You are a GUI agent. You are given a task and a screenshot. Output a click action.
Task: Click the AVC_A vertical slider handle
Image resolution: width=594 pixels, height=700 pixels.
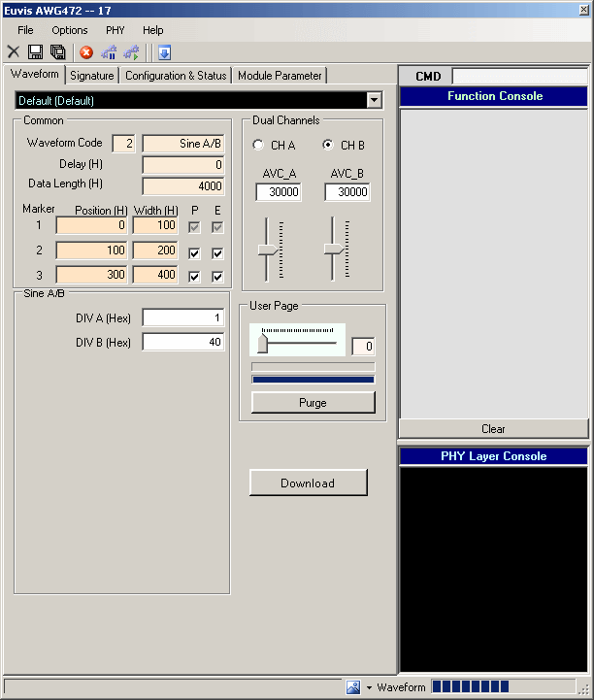pyautogui.click(x=268, y=250)
